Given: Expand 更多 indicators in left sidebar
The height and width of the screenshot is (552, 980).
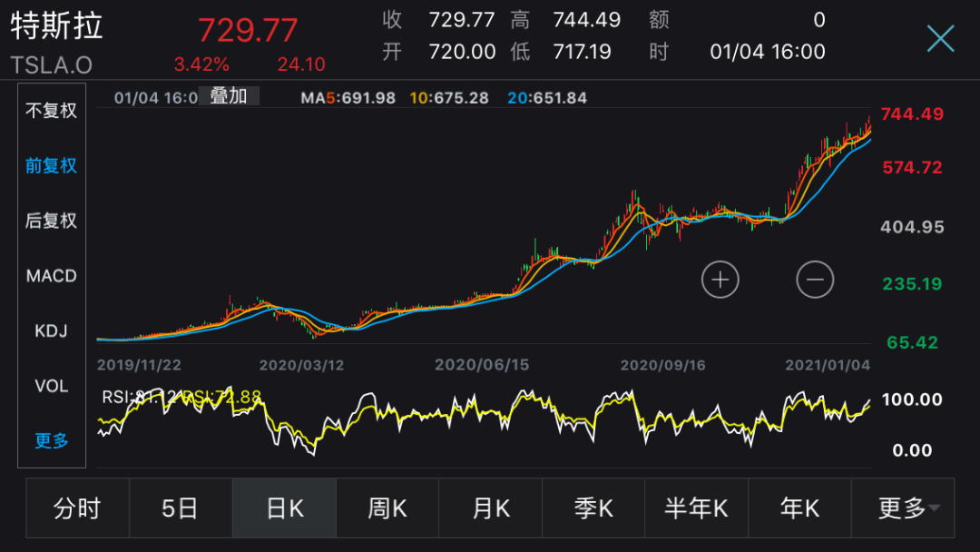Looking at the screenshot, I should coord(52,441).
